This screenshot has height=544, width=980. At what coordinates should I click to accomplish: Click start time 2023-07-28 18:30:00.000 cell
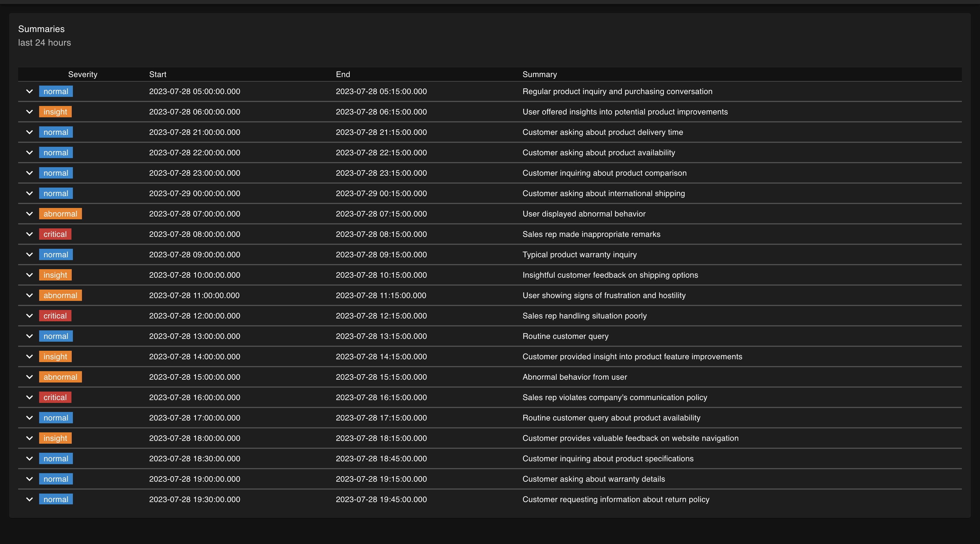(x=195, y=459)
